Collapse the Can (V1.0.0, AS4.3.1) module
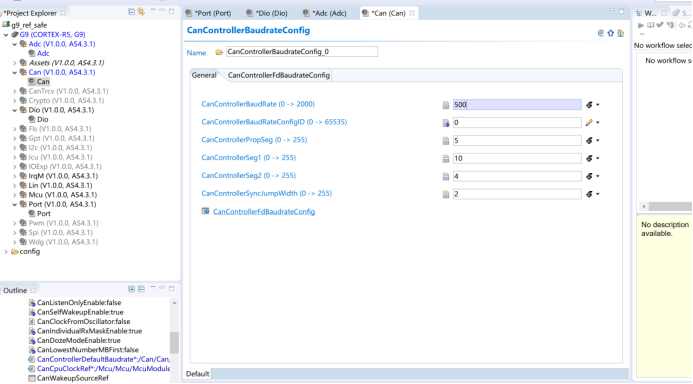 (x=15, y=72)
